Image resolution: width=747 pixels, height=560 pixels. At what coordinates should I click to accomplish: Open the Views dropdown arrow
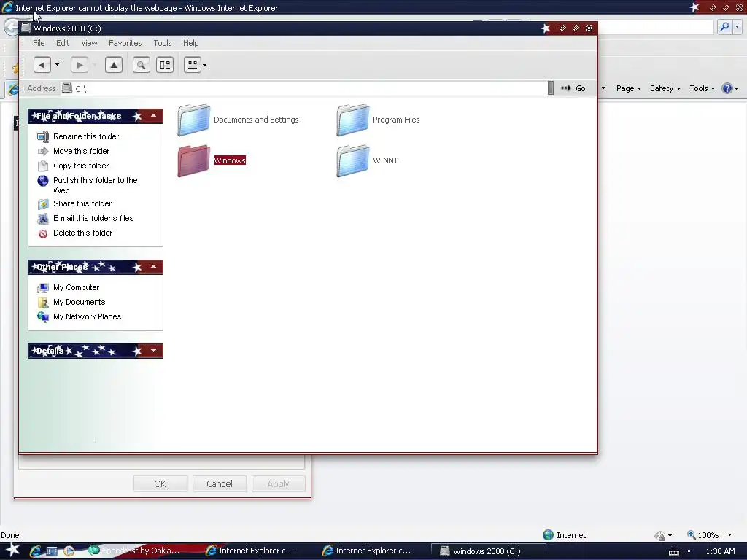pos(205,65)
